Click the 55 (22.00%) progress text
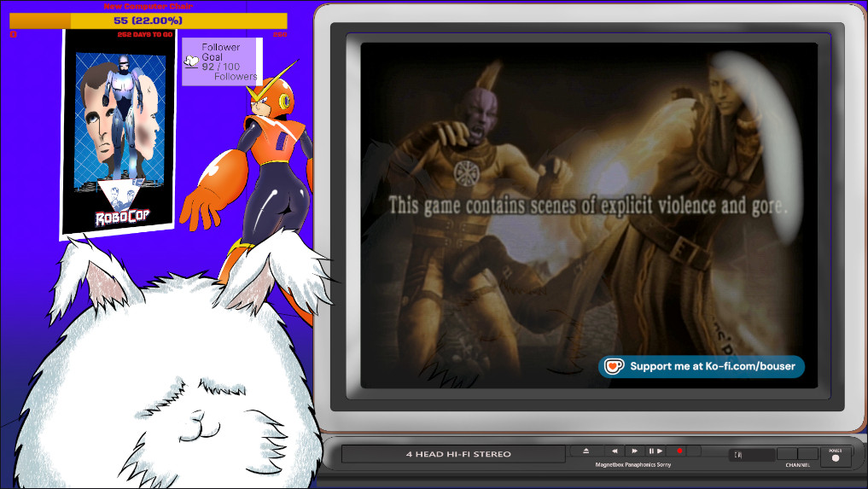868x489 pixels. coord(148,20)
